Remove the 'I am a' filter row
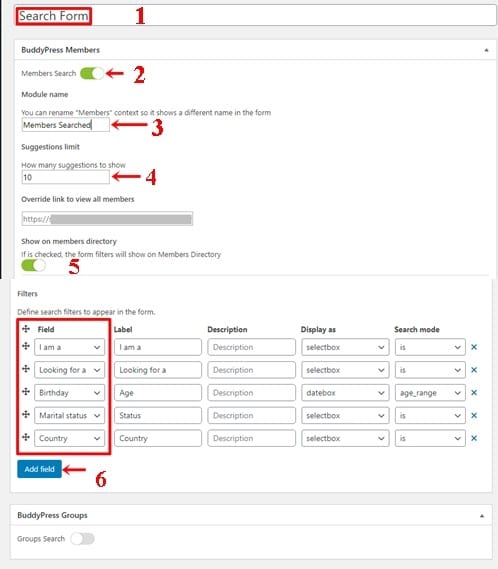 point(474,347)
